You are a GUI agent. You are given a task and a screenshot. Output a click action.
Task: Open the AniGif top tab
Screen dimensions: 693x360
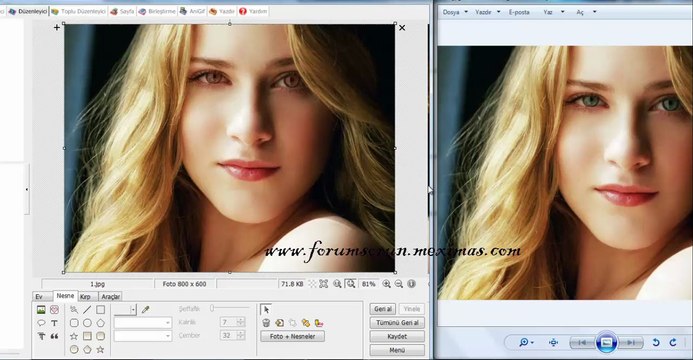pyautogui.click(x=192, y=11)
